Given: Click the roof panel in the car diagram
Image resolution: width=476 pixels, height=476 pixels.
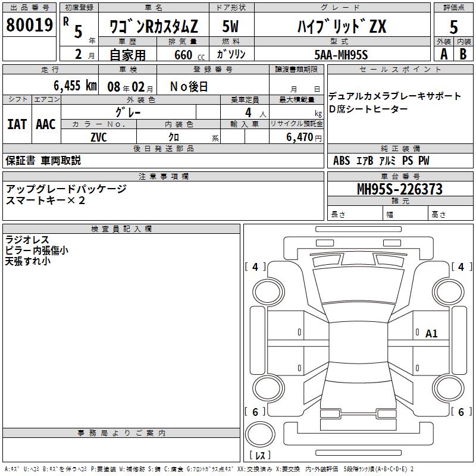Looking at the screenshot, I should [x=358, y=343].
